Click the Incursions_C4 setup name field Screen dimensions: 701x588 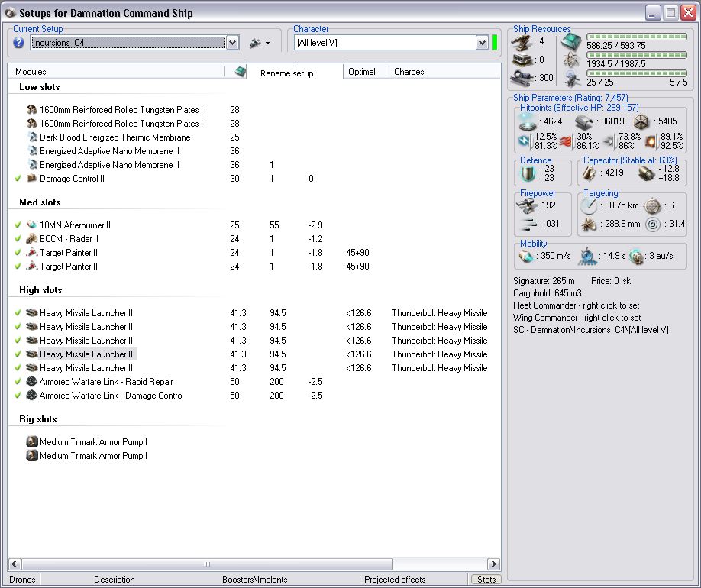coord(128,43)
